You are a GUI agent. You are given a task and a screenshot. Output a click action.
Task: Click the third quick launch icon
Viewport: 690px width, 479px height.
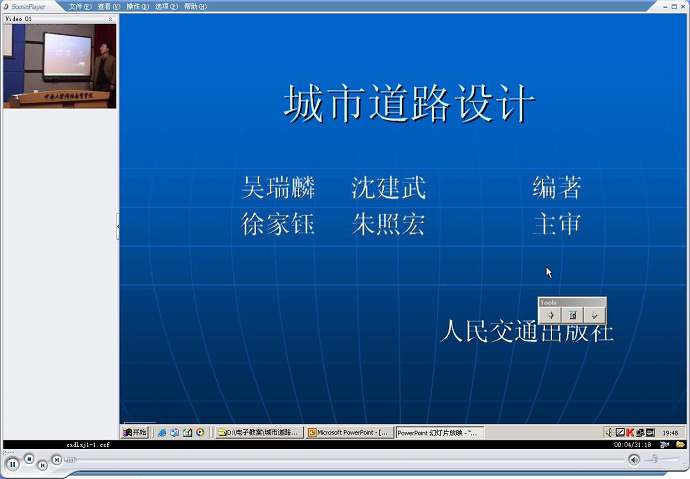coord(187,432)
